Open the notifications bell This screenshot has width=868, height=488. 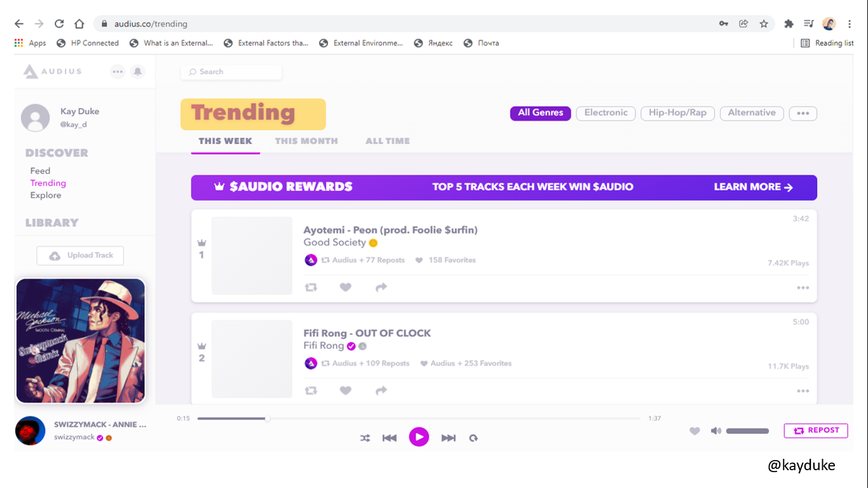pyautogui.click(x=138, y=72)
